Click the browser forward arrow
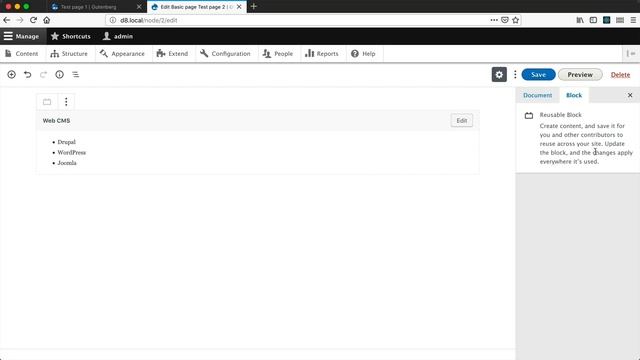 pos(19,20)
